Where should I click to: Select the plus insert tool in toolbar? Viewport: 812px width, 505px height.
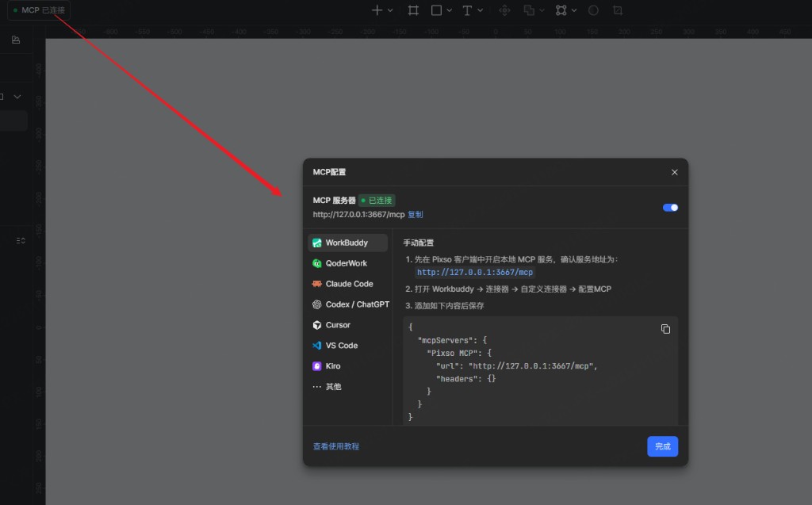click(377, 10)
